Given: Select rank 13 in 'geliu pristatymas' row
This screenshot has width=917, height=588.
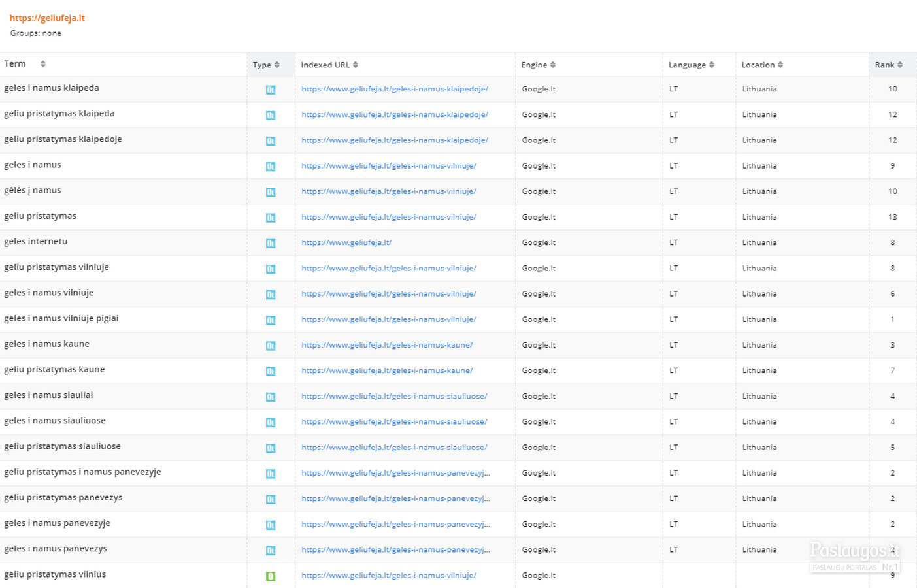Looking at the screenshot, I should [892, 217].
